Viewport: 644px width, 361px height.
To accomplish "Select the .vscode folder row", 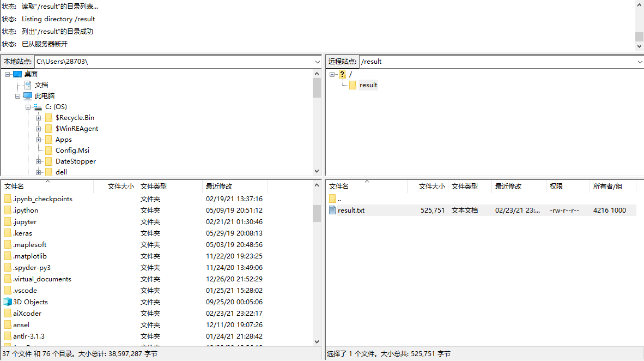I will 156,290.
